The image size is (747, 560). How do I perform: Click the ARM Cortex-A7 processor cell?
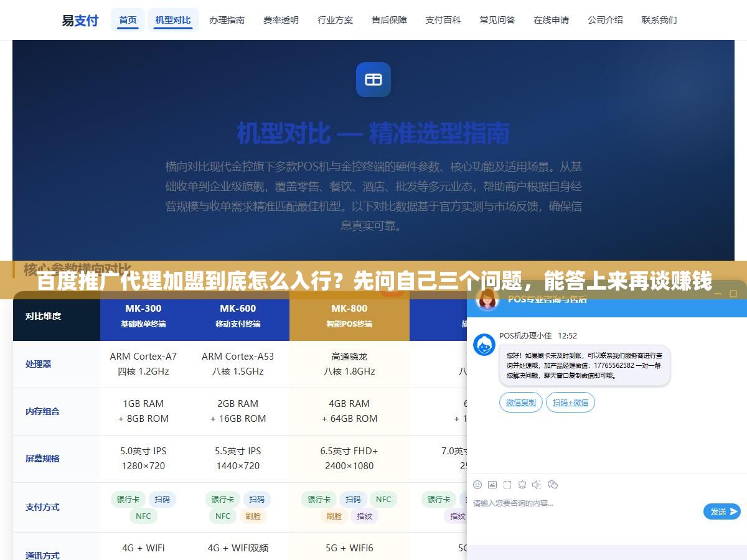pyautogui.click(x=143, y=364)
